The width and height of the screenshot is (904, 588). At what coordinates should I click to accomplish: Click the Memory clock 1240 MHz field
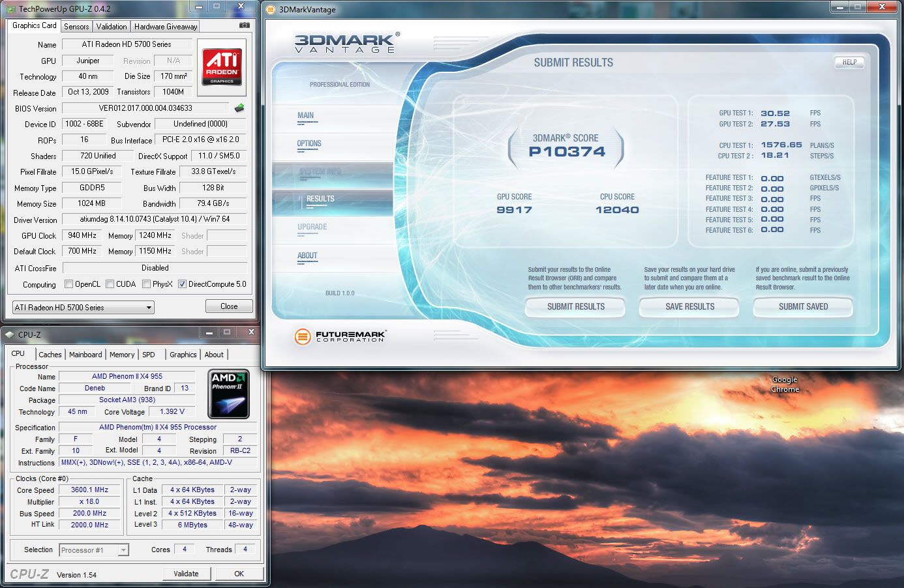tap(155, 235)
